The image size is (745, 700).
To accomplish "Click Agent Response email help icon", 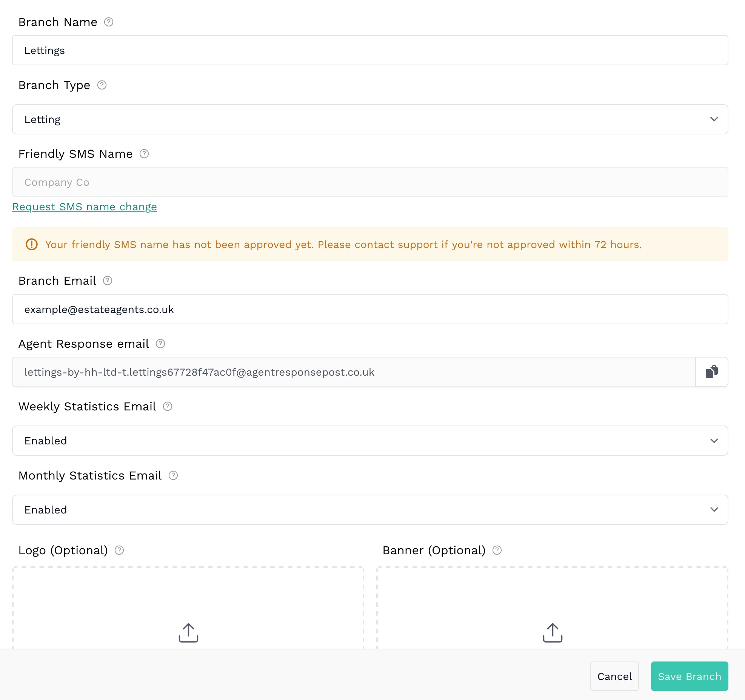I will 160,344.
